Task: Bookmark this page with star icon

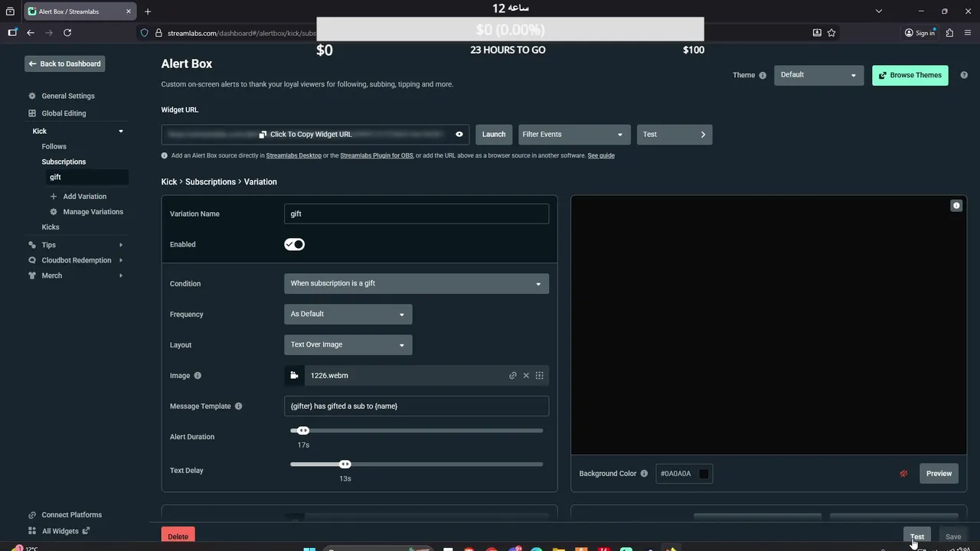Action: coord(831,32)
